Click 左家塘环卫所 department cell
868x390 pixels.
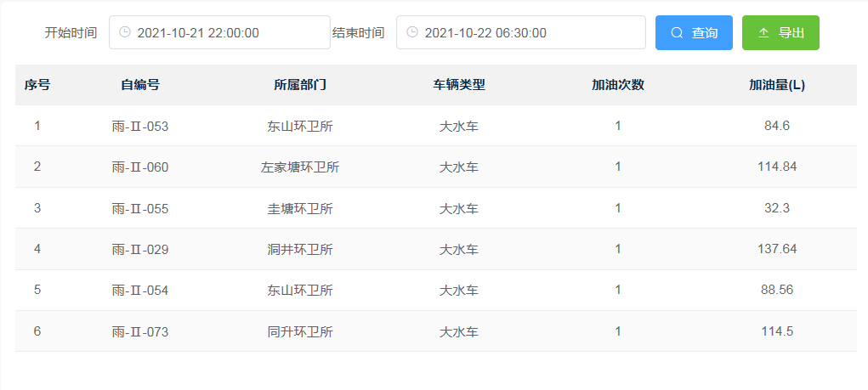pos(300,167)
